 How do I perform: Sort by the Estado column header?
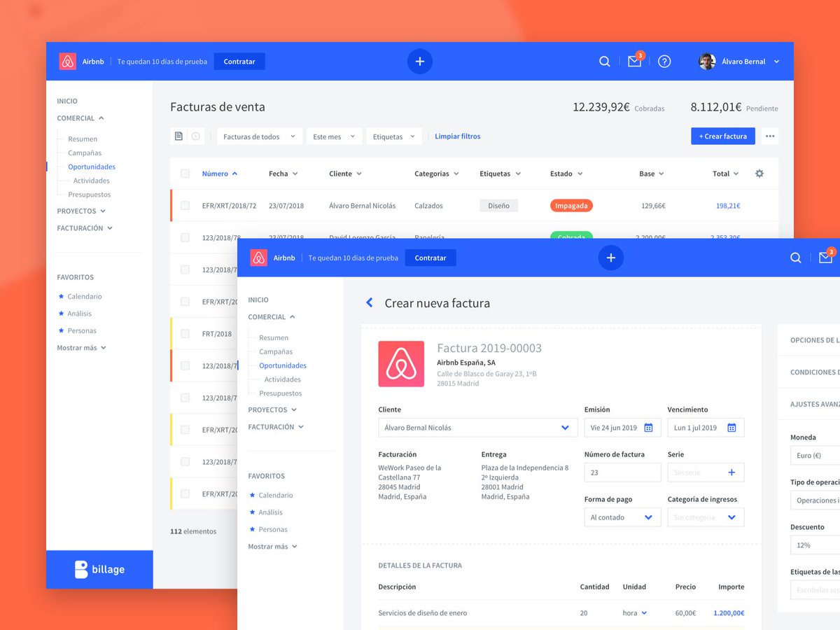566,174
